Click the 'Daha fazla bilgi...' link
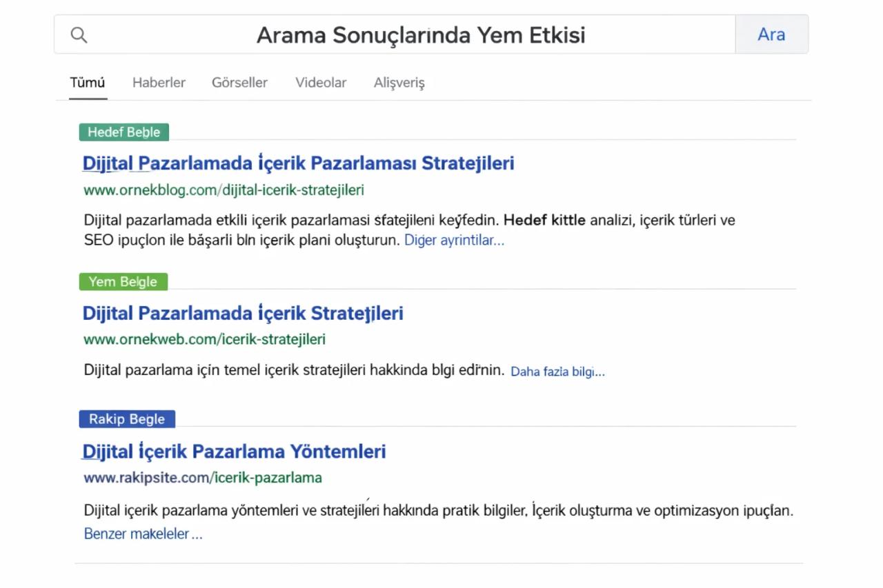Viewport: 883px width, 588px height. [x=557, y=372]
